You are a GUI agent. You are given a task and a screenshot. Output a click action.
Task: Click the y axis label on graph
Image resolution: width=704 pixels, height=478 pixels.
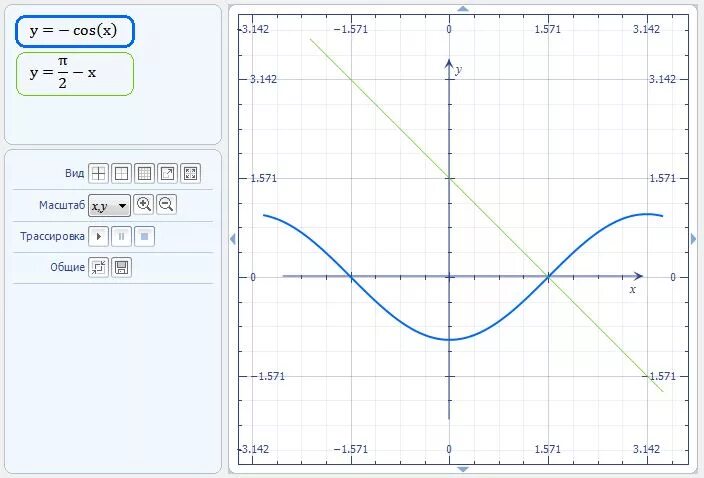point(458,70)
